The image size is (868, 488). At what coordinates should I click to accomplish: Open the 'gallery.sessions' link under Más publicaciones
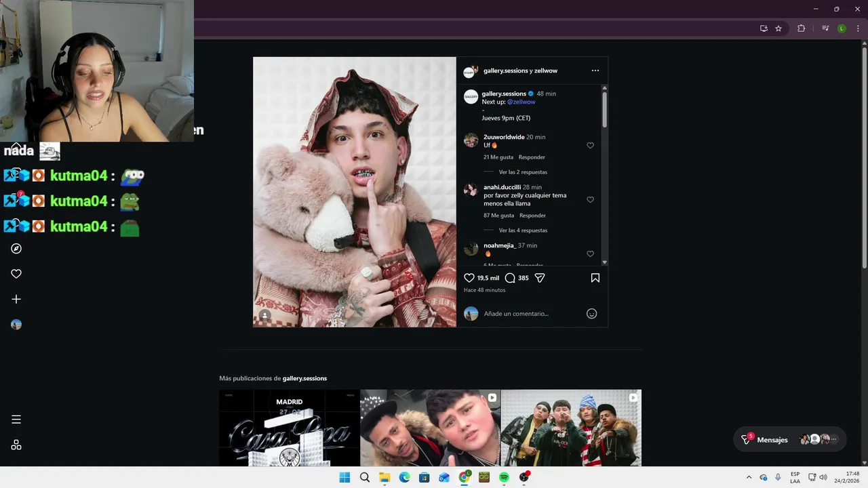pos(304,378)
